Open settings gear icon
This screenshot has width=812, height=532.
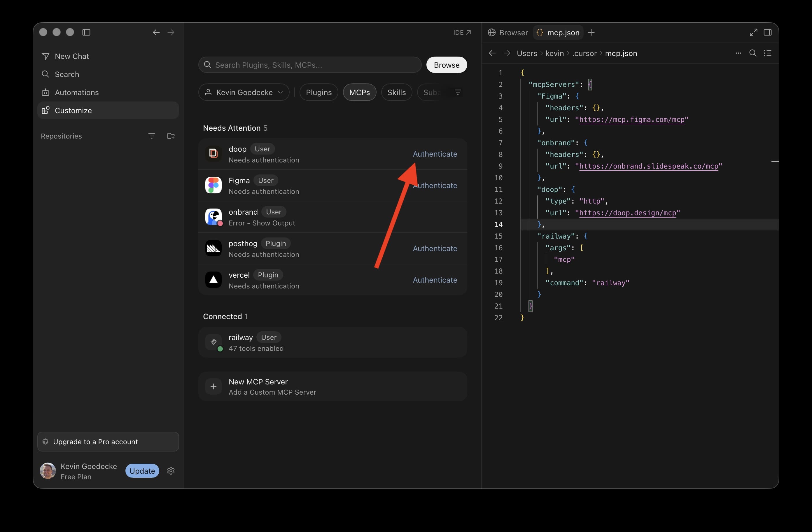pos(171,471)
